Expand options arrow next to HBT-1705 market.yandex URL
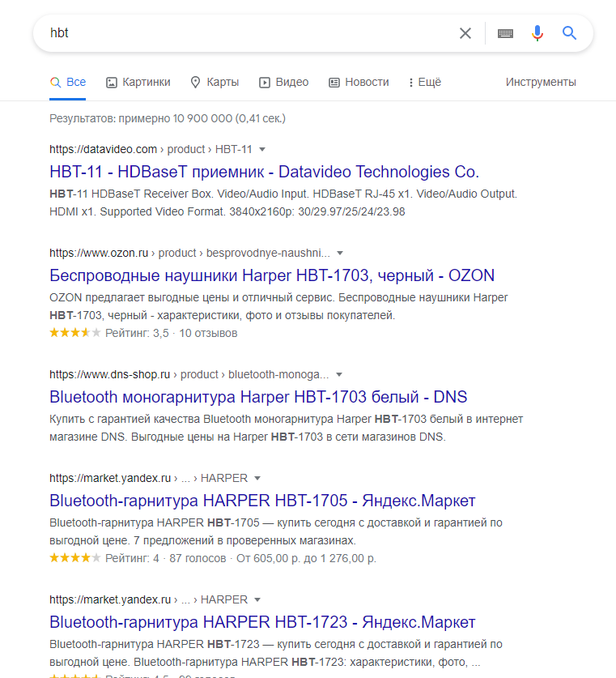 [257, 479]
